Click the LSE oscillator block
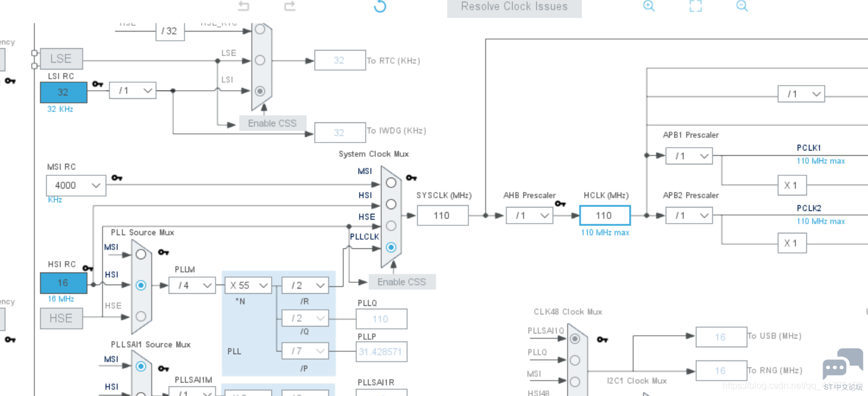 pyautogui.click(x=61, y=59)
